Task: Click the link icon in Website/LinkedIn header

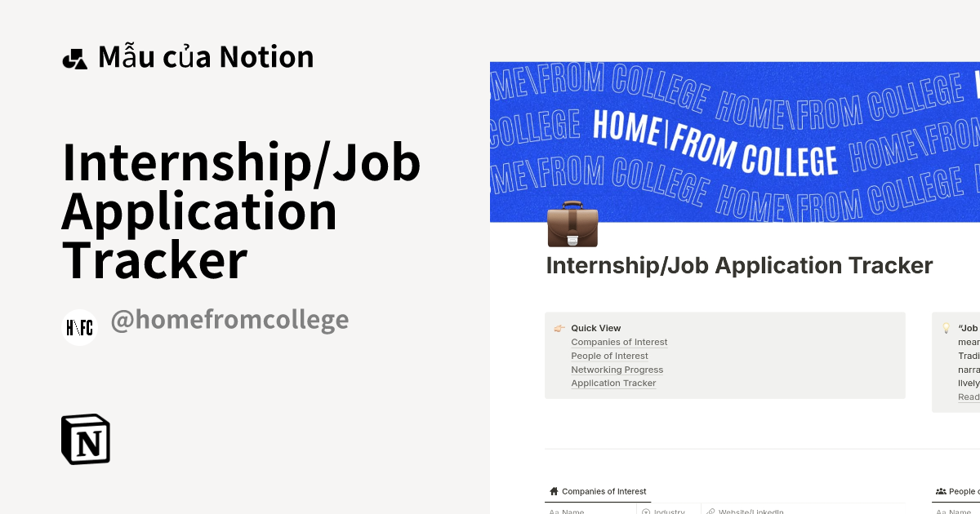Action: [710, 512]
